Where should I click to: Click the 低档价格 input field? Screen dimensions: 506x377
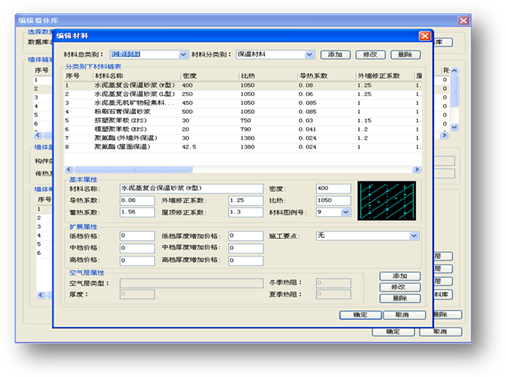tap(137, 236)
